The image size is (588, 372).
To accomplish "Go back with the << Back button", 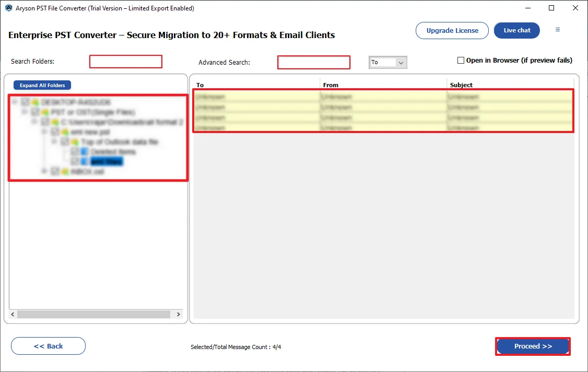I will 49,346.
